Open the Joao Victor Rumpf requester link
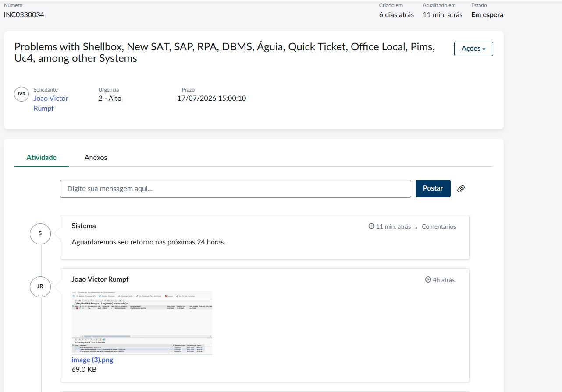Image resolution: width=562 pixels, height=392 pixels. click(x=51, y=103)
